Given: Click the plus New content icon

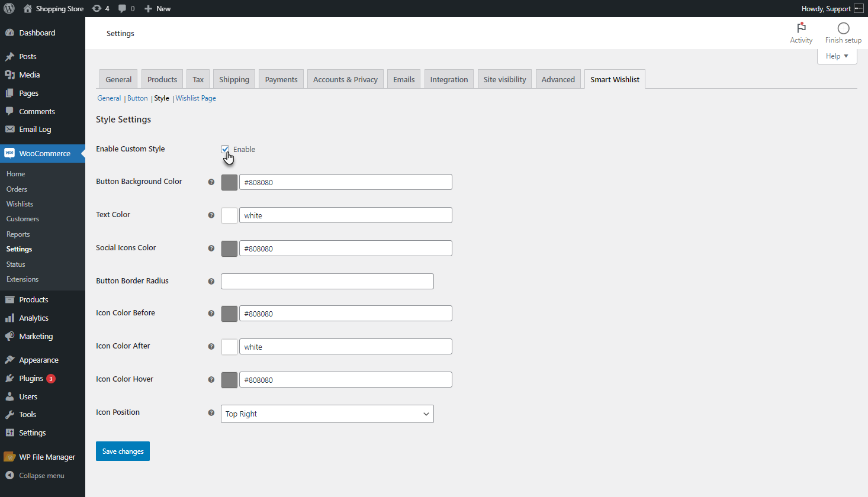Looking at the screenshot, I should click(149, 8).
